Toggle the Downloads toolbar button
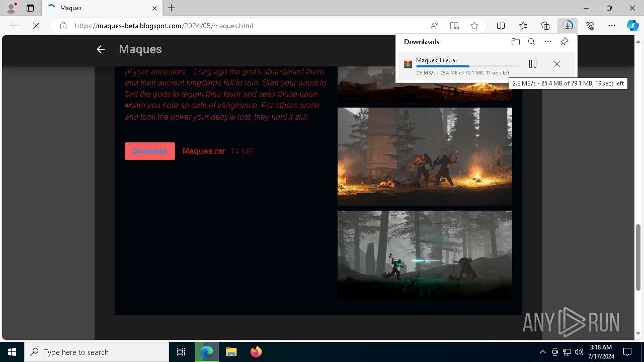 (568, 26)
